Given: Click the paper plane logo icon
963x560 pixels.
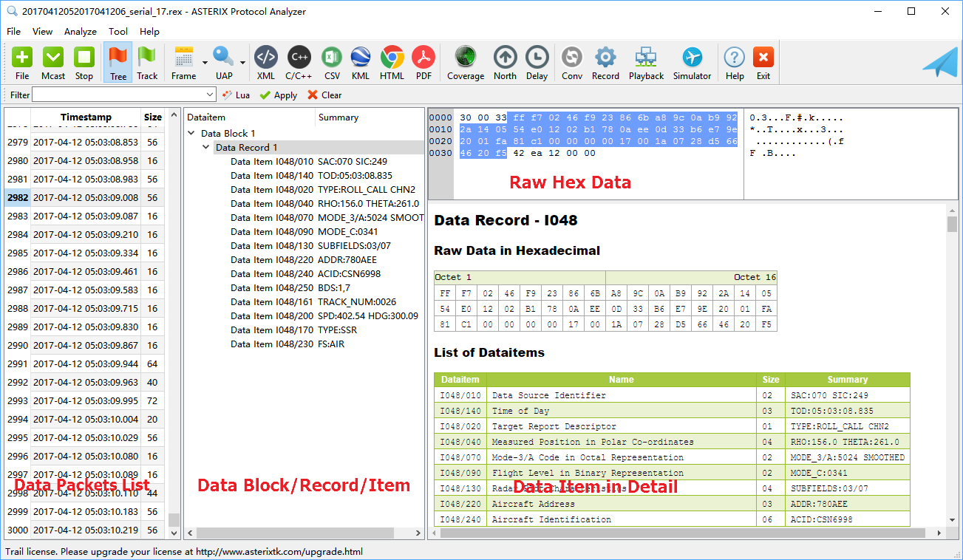Looking at the screenshot, I should tap(940, 62).
